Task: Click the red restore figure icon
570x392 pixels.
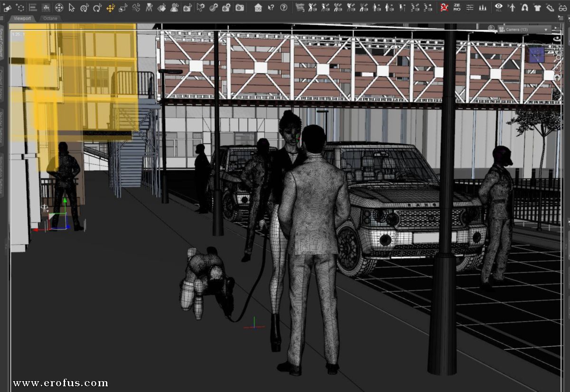Action: tap(444, 7)
